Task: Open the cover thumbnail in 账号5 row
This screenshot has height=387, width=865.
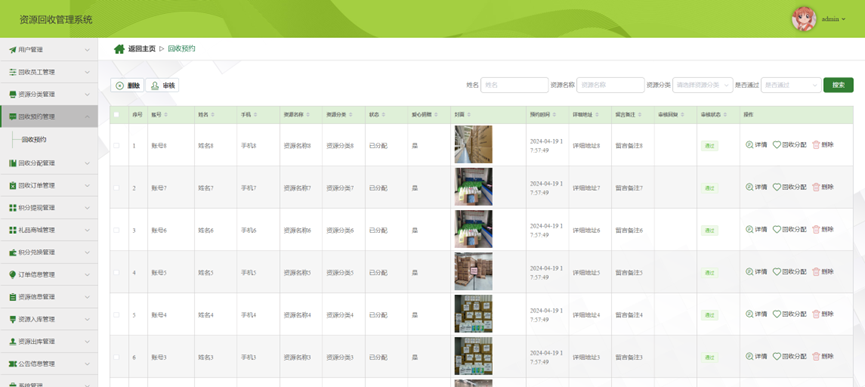Action: click(473, 271)
